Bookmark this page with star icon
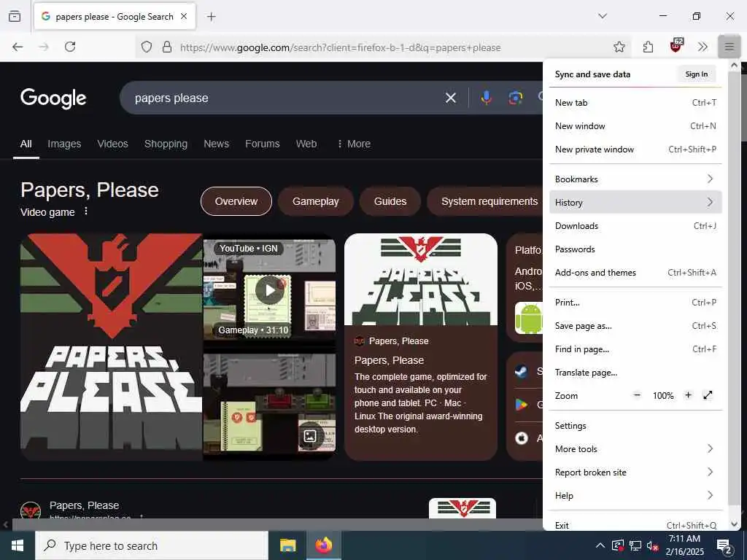 coord(619,47)
